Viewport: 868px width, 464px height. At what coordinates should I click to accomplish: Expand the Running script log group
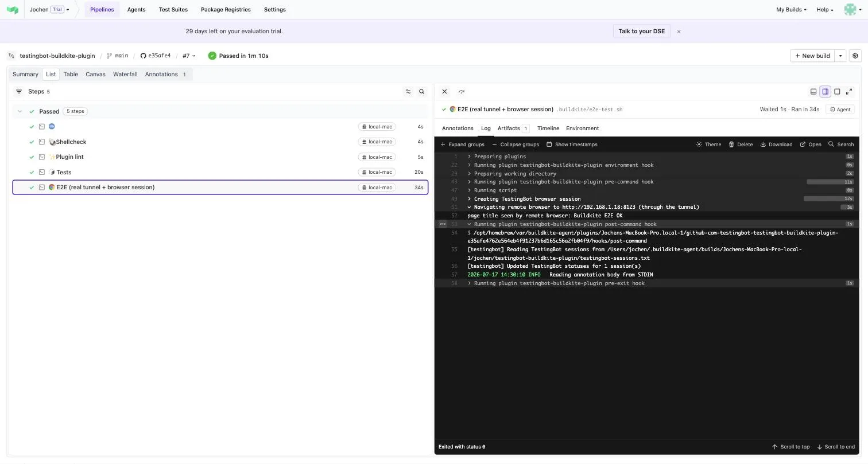(469, 190)
